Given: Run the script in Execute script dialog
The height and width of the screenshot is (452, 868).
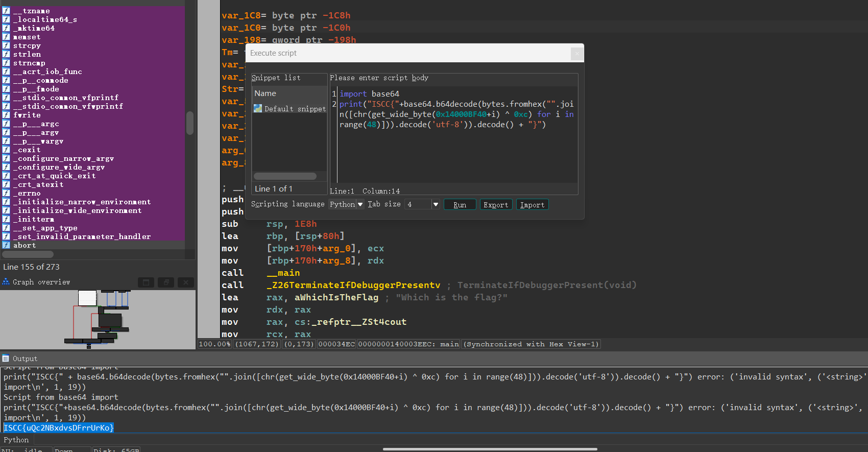Looking at the screenshot, I should click(x=460, y=205).
